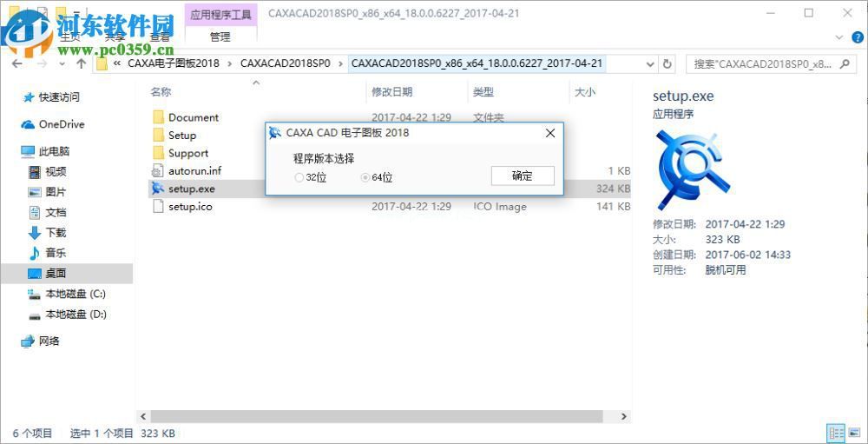This screenshot has height=444, width=868.
Task: Expand address bar history dropdown
Action: (x=650, y=63)
